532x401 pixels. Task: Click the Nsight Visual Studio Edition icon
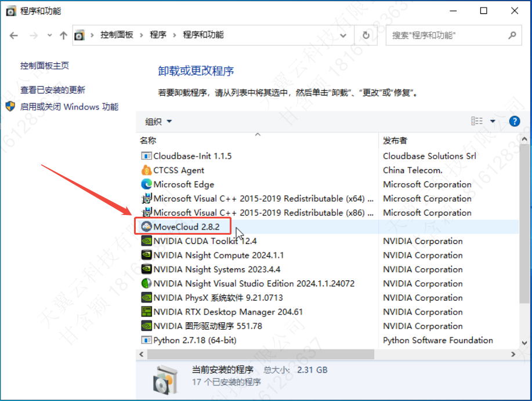[146, 283]
